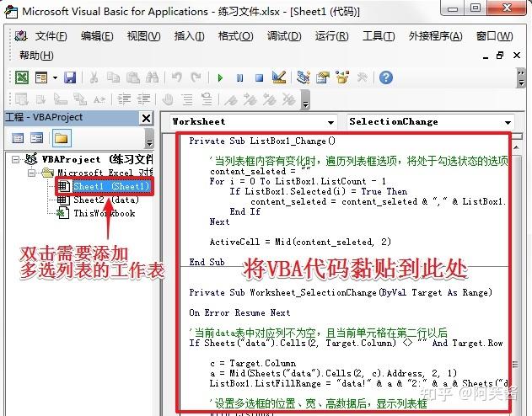Run the macro with the green play icon
This screenshot has height=416, width=532.
point(220,78)
